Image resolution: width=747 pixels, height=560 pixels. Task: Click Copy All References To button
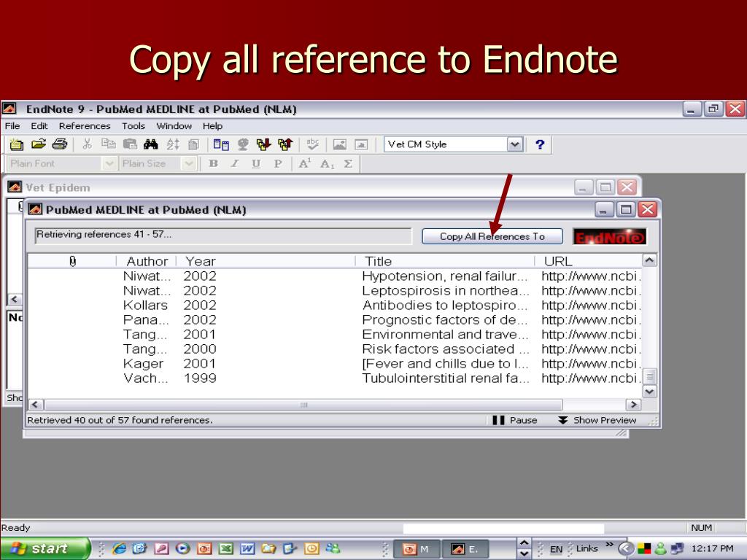[x=492, y=236]
